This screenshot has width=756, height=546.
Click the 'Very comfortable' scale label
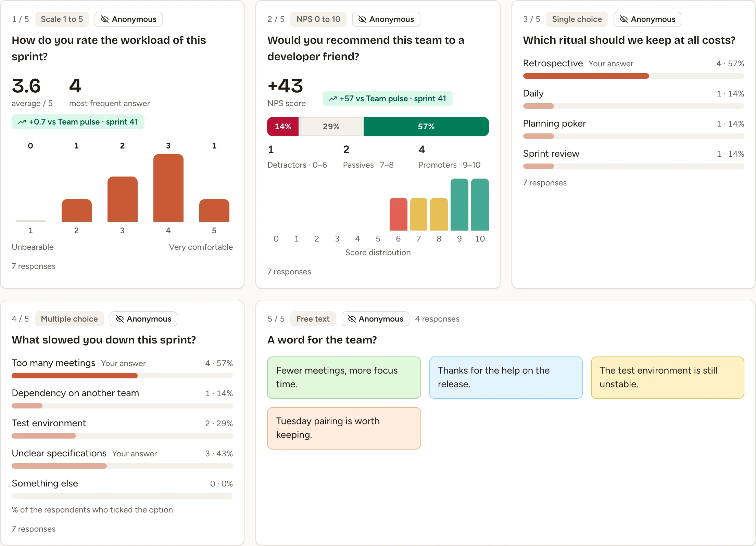point(201,247)
